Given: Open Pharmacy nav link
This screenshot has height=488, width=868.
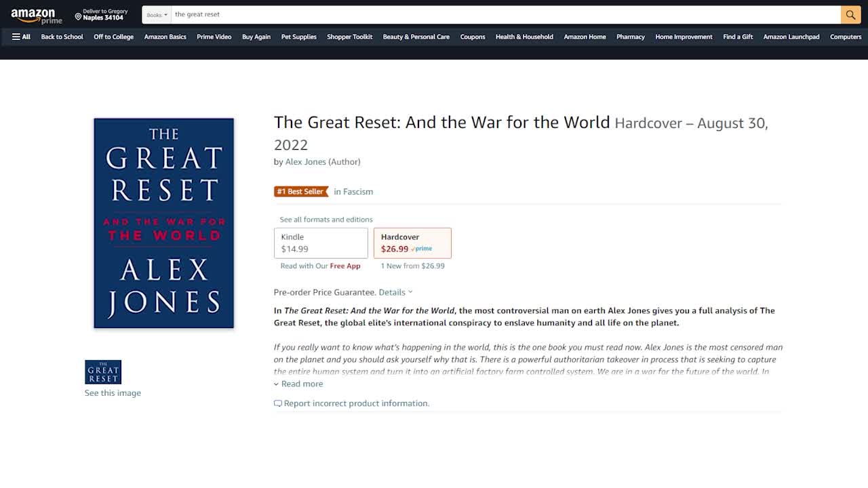Looking at the screenshot, I should pyautogui.click(x=630, y=37).
